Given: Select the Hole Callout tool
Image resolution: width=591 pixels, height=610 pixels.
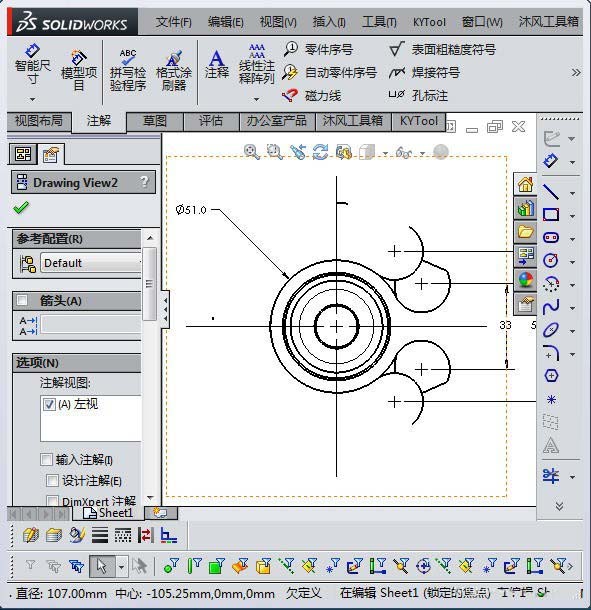Looking at the screenshot, I should click(x=418, y=95).
